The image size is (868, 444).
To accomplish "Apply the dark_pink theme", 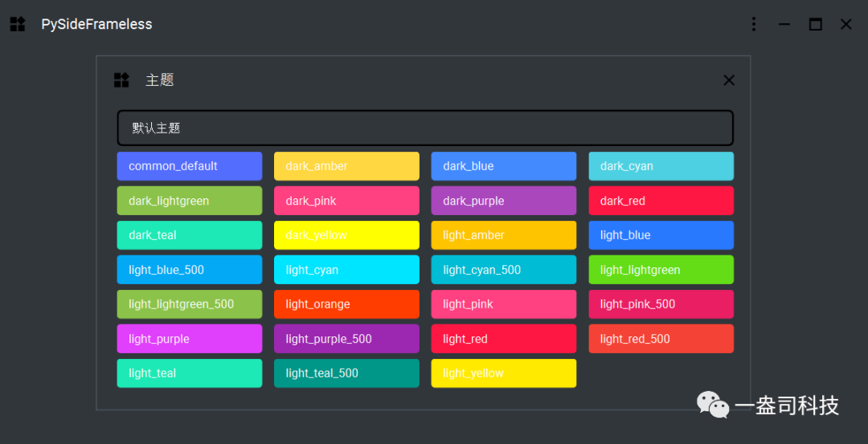I will click(346, 201).
